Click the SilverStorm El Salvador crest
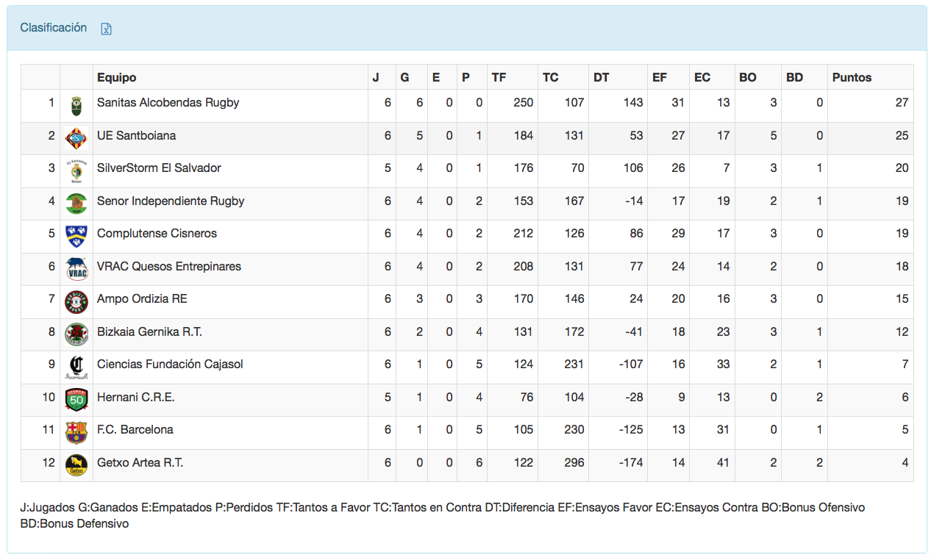This screenshot has width=934, height=560. (76, 170)
